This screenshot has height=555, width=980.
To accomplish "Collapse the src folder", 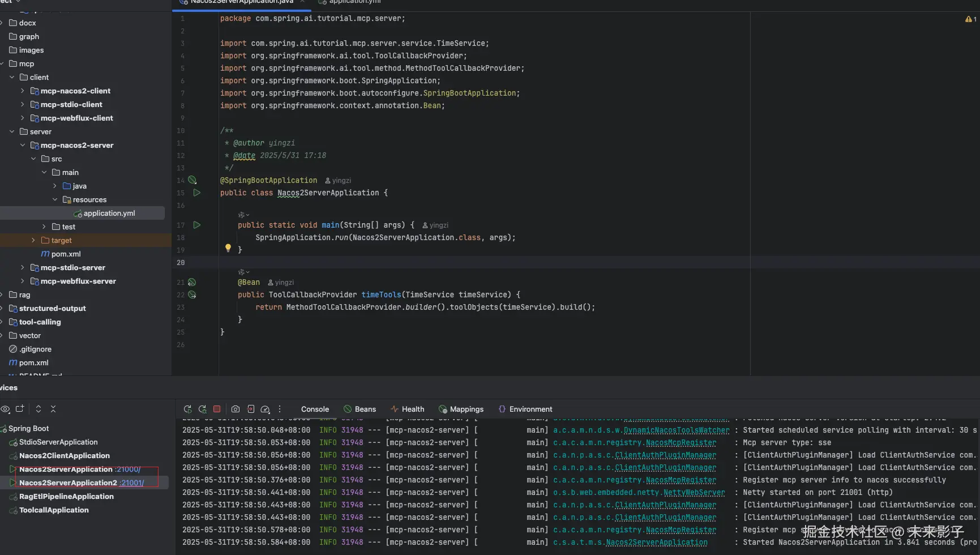I will [33, 159].
